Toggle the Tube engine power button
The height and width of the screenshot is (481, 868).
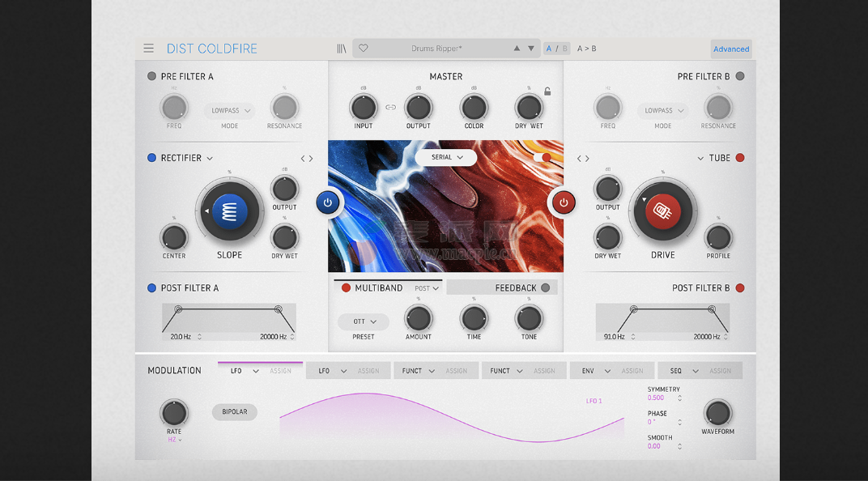[564, 202]
